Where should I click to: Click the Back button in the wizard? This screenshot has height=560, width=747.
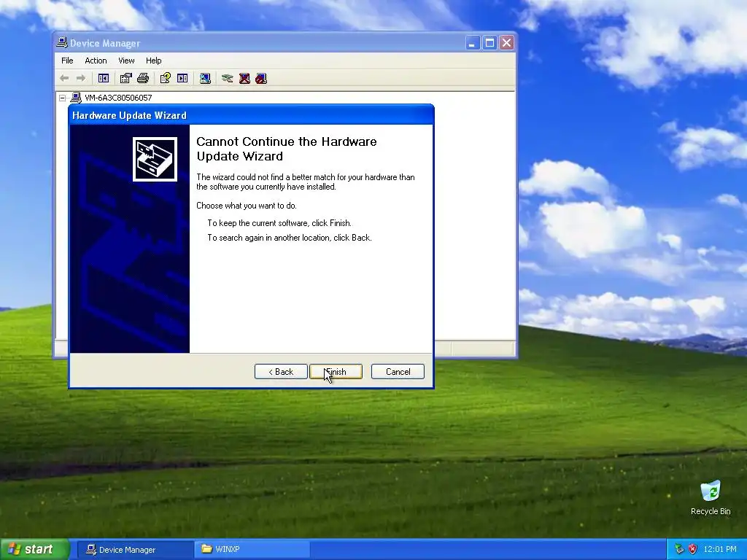281,372
